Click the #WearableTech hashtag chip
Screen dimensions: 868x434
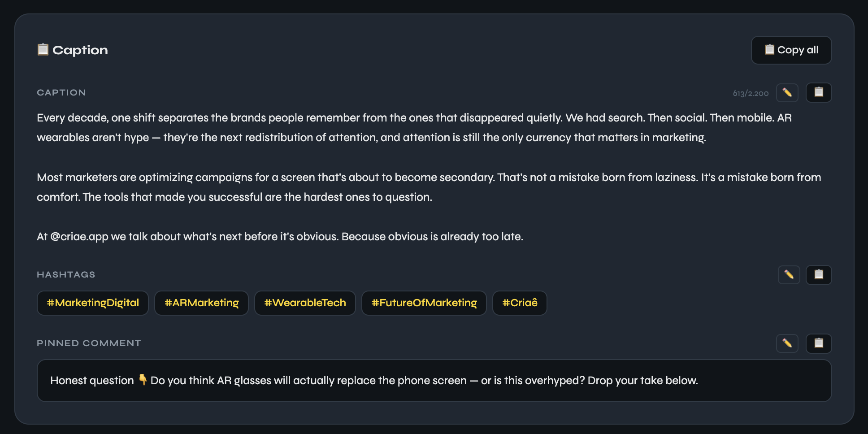pos(305,303)
